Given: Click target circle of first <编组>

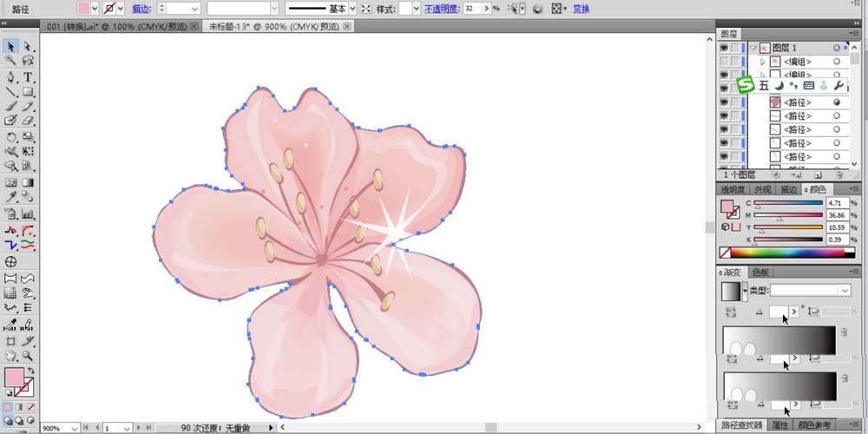Looking at the screenshot, I should tap(837, 62).
